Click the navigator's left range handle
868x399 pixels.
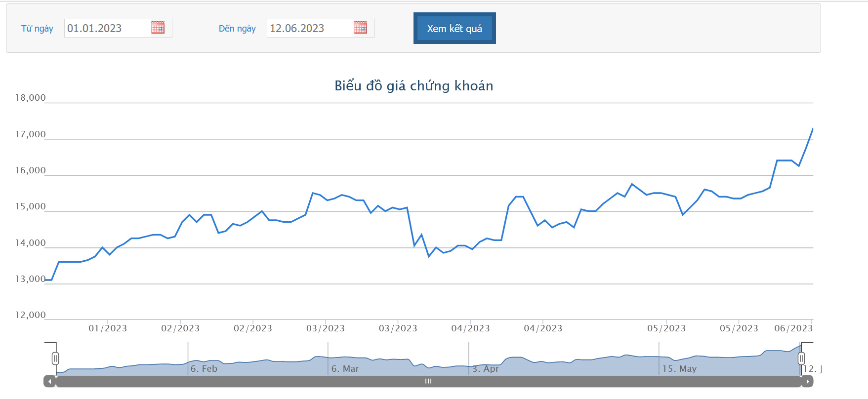pos(55,359)
